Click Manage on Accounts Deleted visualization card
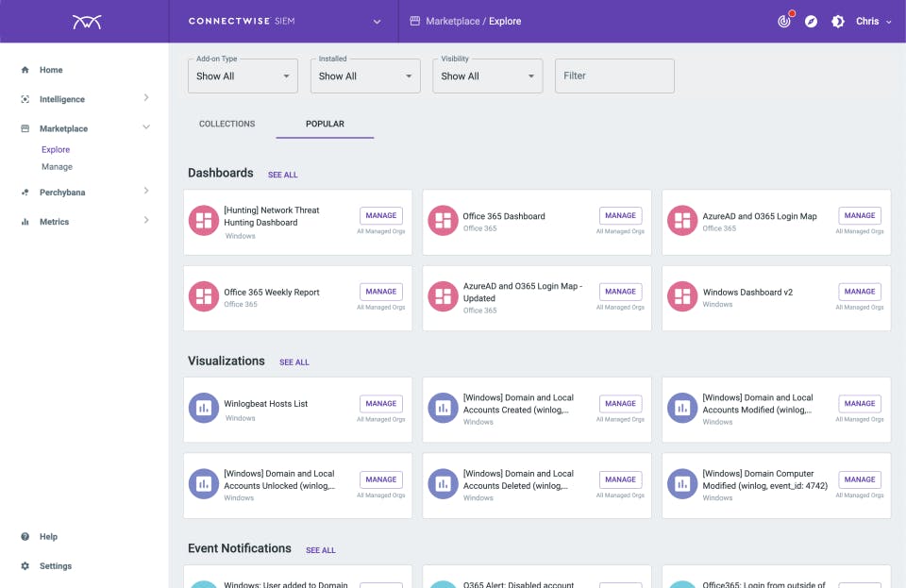 621,479
